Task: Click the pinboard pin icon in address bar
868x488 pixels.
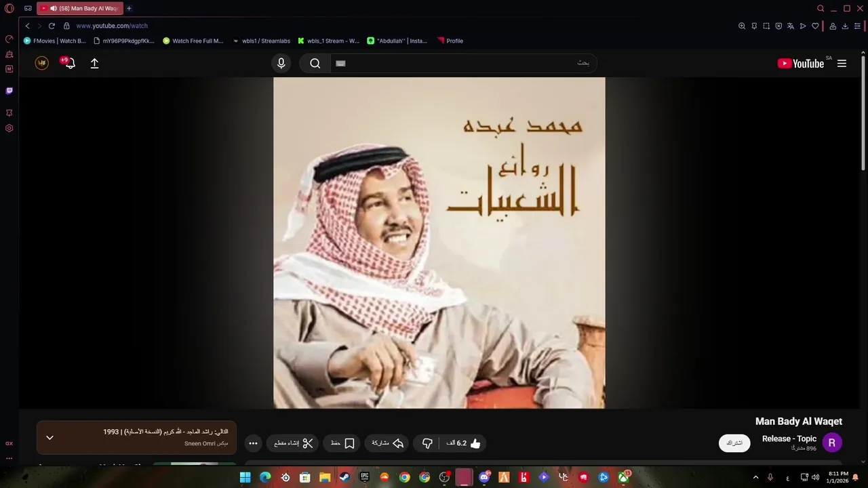Action: pos(754,26)
